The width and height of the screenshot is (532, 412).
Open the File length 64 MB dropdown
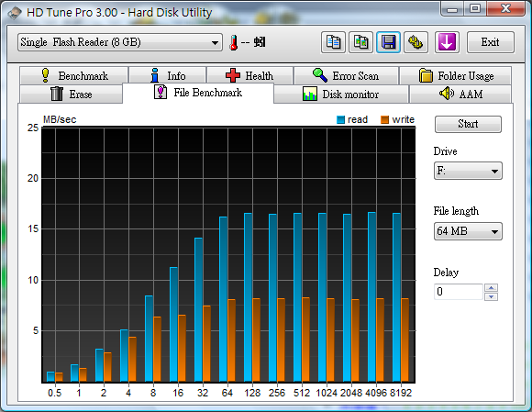[x=468, y=231]
